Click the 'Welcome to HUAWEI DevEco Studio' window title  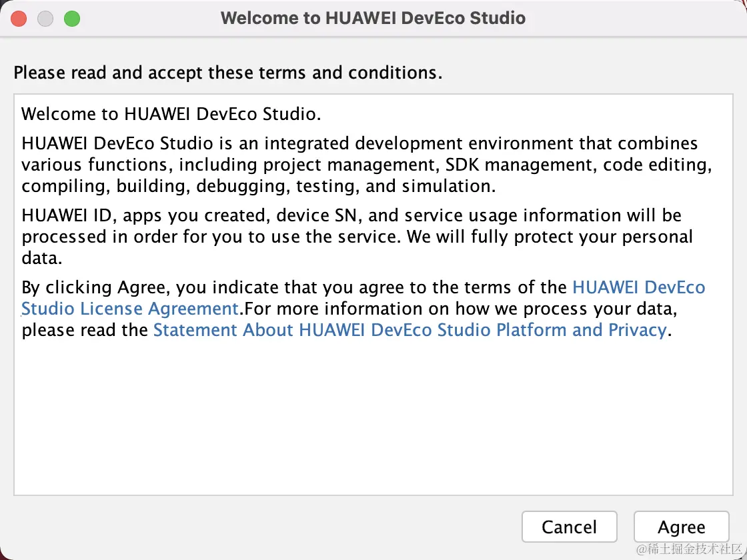click(x=373, y=18)
